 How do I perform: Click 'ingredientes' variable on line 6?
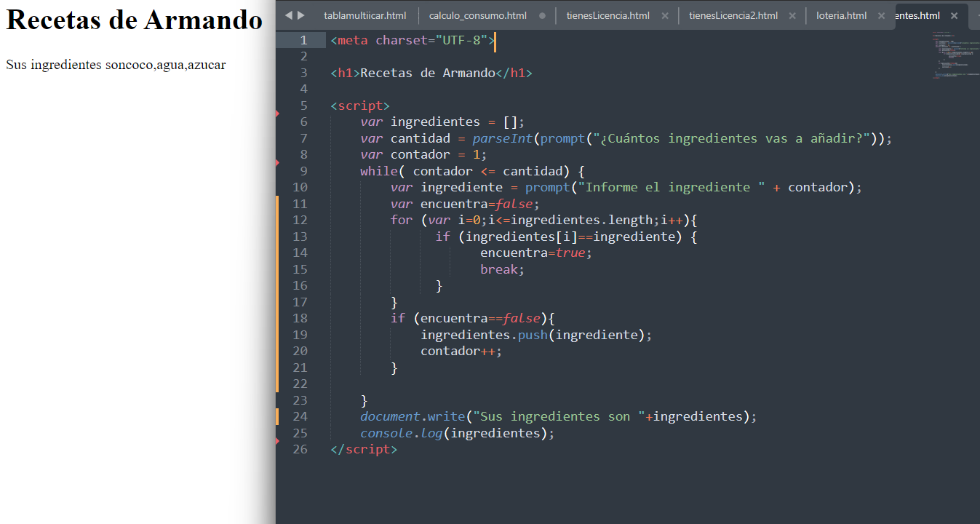[x=435, y=122]
